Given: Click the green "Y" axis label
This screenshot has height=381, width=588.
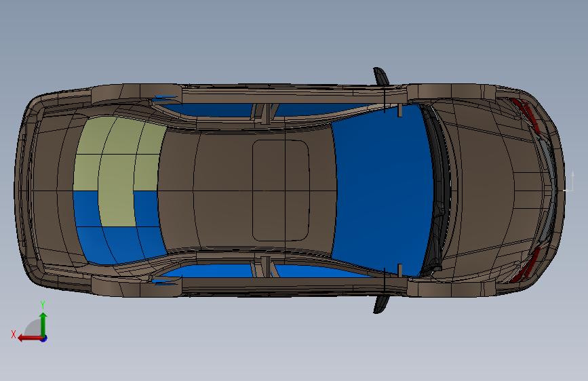Looking at the screenshot, I should [x=43, y=305].
